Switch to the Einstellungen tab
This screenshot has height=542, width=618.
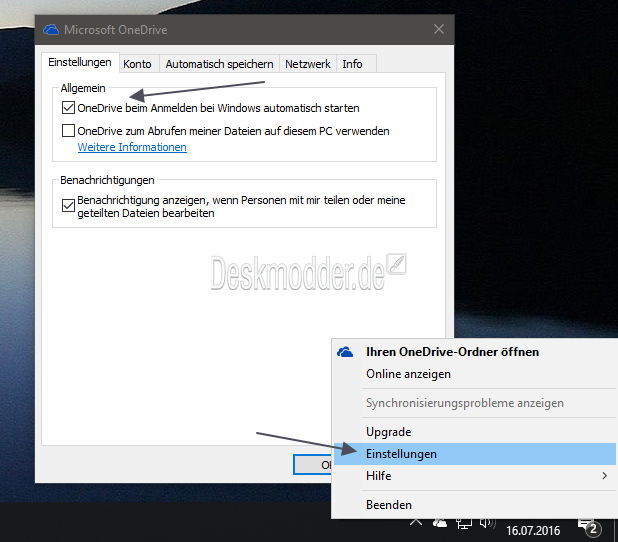tap(80, 62)
